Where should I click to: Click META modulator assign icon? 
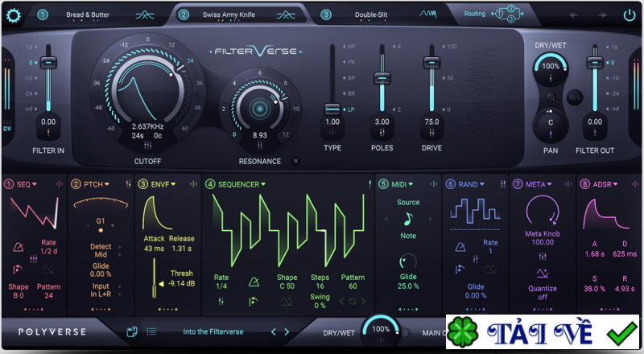tap(568, 184)
